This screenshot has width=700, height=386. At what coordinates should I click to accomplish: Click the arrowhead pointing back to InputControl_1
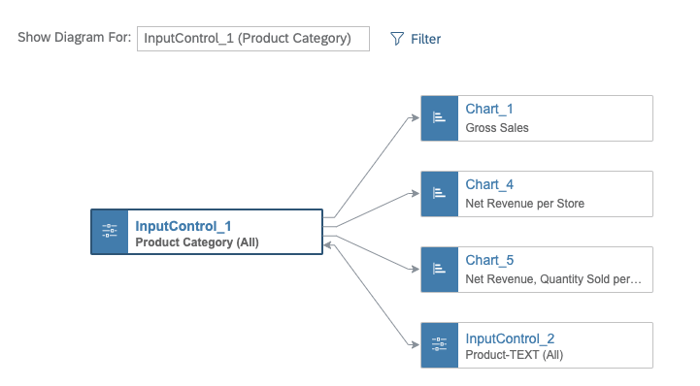tap(328, 245)
